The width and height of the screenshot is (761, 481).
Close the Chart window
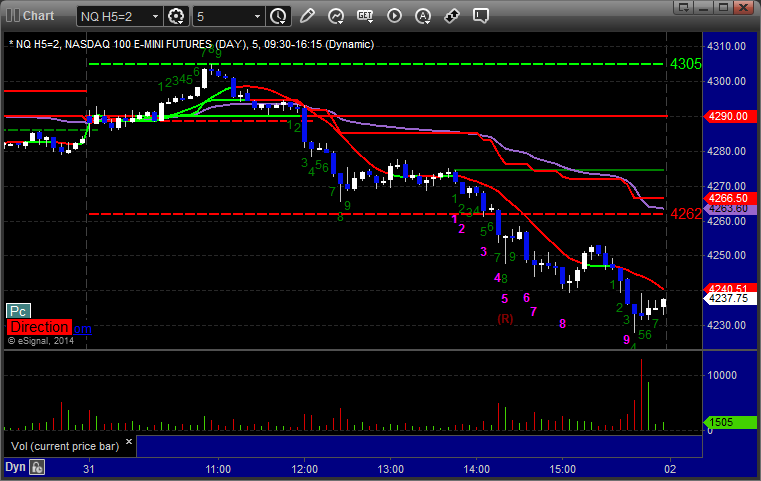coord(743,7)
